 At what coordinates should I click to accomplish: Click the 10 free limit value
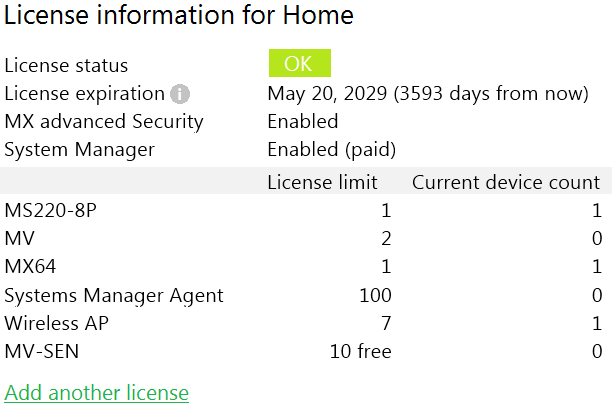pos(361,351)
